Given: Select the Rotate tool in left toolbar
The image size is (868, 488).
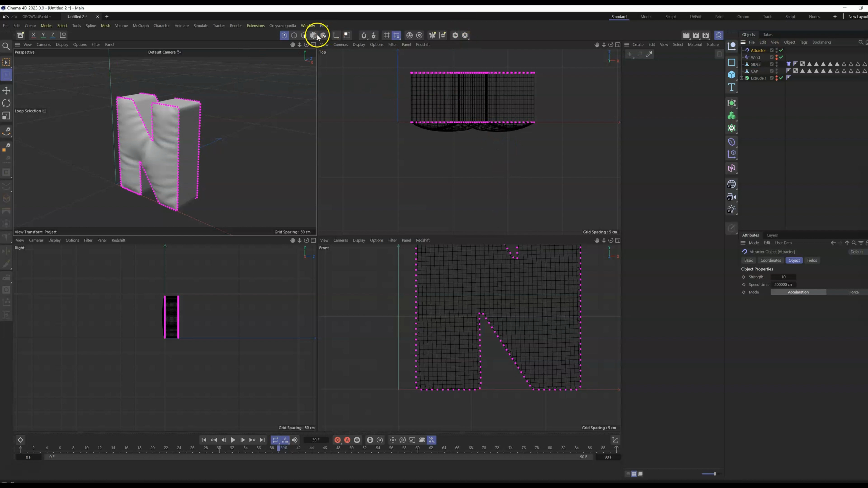Looking at the screenshot, I should pos(6,103).
